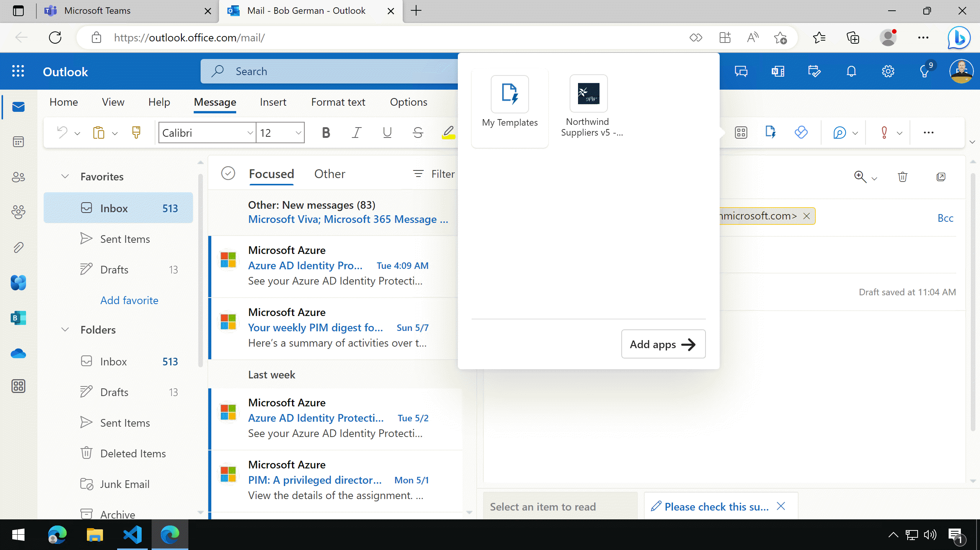The height and width of the screenshot is (550, 980).
Task: Switch to the View ribbon tab
Action: (113, 102)
